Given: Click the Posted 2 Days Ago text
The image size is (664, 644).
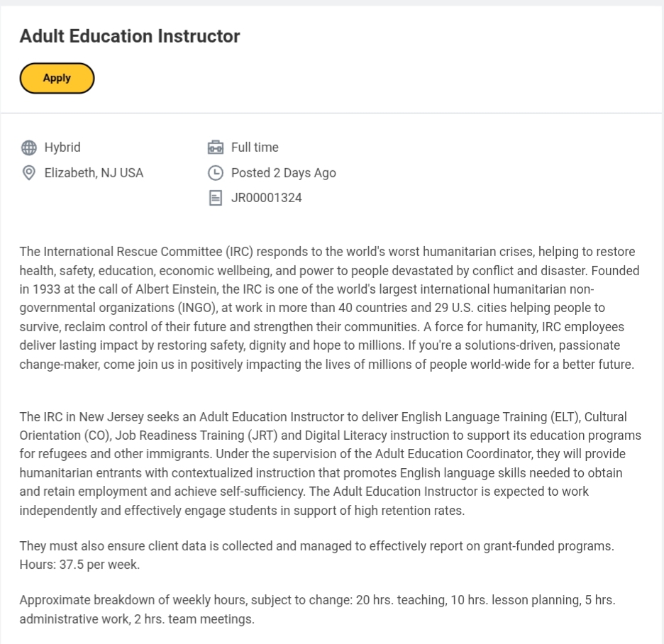Looking at the screenshot, I should (x=283, y=173).
